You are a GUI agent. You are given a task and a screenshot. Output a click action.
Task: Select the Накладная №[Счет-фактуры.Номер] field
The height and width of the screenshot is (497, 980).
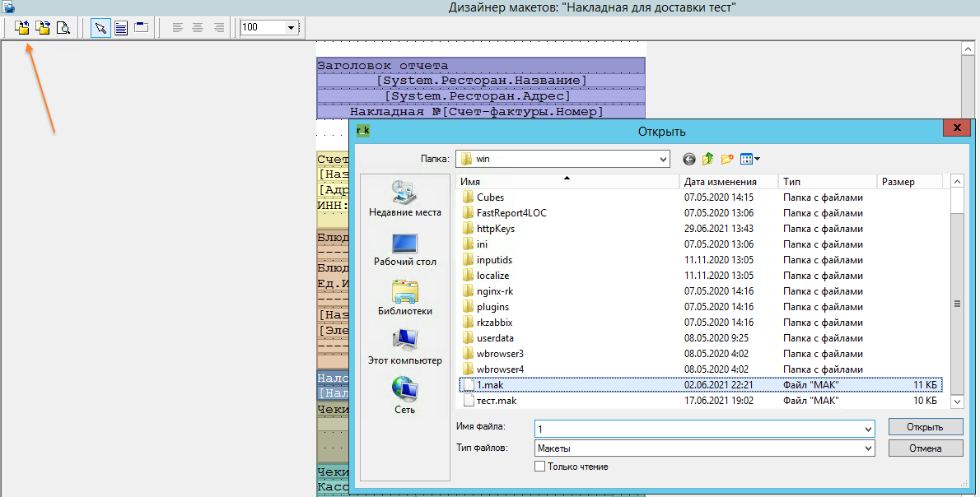(x=481, y=112)
